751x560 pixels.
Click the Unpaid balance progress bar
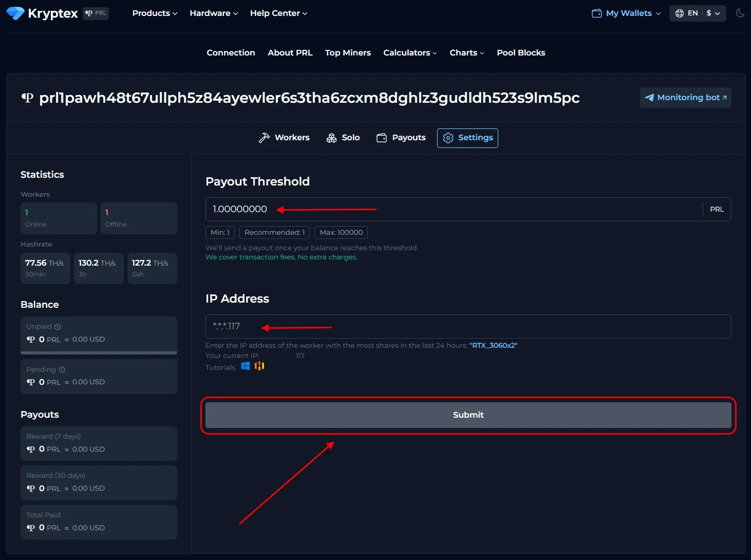click(99, 353)
